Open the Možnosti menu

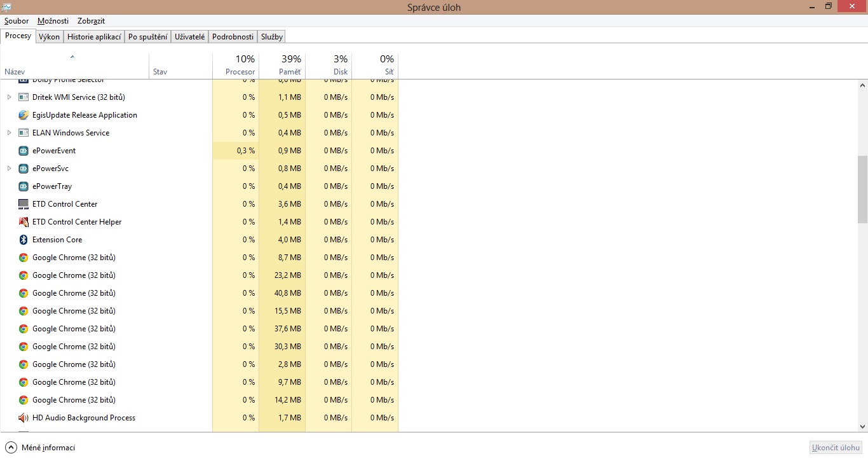pyautogui.click(x=53, y=21)
